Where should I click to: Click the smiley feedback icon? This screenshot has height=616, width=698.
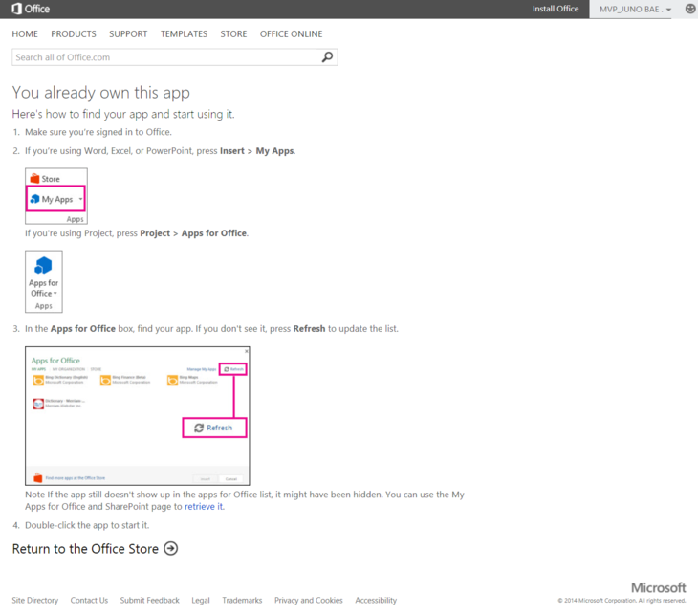(690, 9)
